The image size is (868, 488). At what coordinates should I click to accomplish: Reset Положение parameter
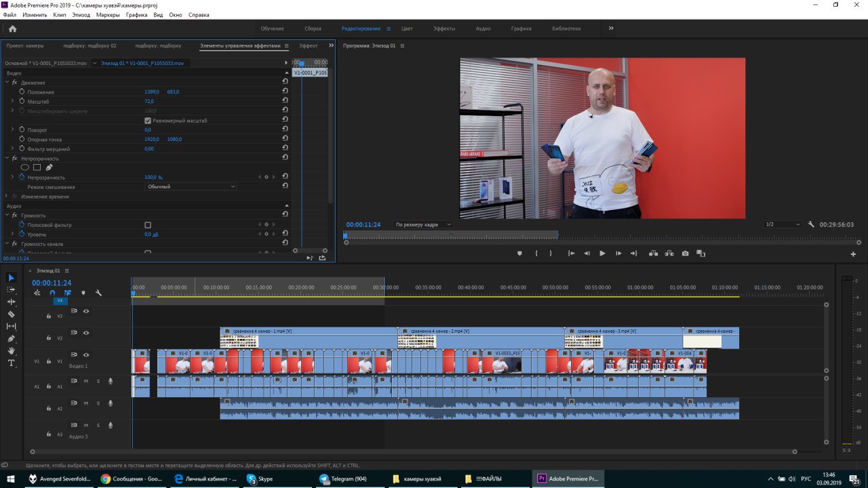coord(285,91)
